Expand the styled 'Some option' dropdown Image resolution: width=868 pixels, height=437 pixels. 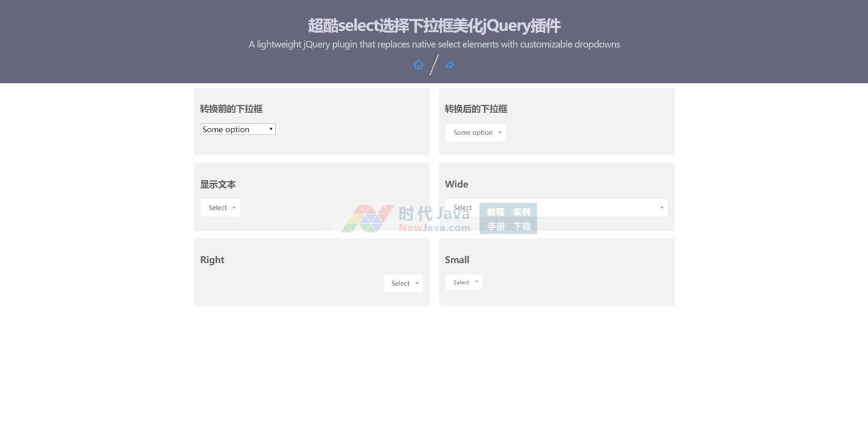(x=475, y=133)
